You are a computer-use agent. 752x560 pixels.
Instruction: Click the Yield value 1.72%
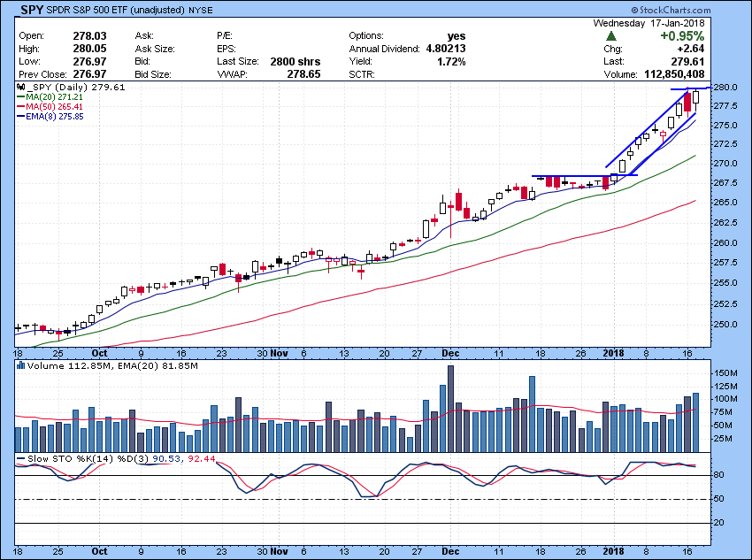click(451, 61)
